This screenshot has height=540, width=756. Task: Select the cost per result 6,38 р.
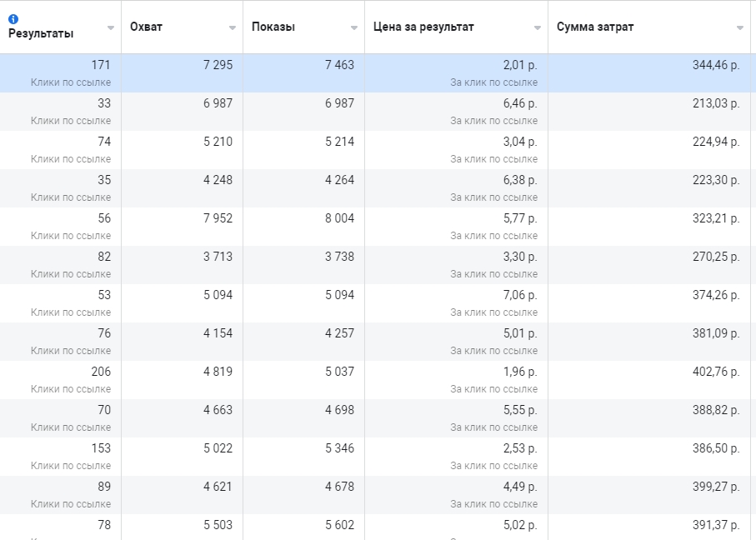(x=520, y=180)
